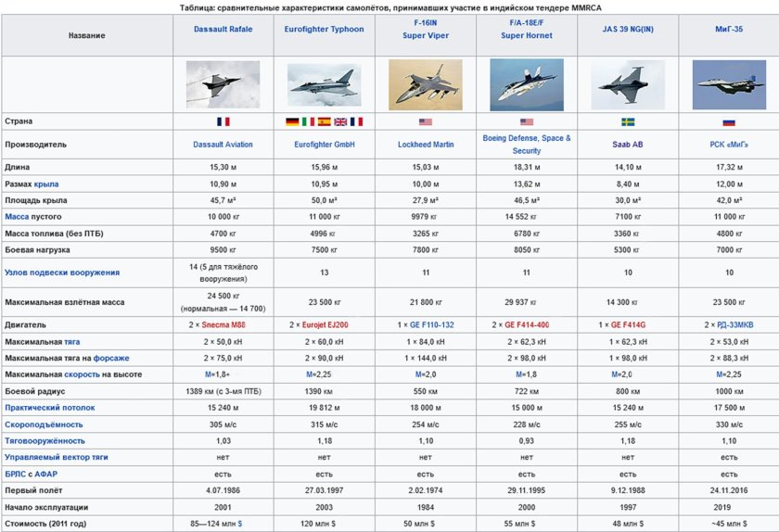The height and width of the screenshot is (532, 779).
Task: Open the Snecma M88 engine link
Action: tap(228, 325)
